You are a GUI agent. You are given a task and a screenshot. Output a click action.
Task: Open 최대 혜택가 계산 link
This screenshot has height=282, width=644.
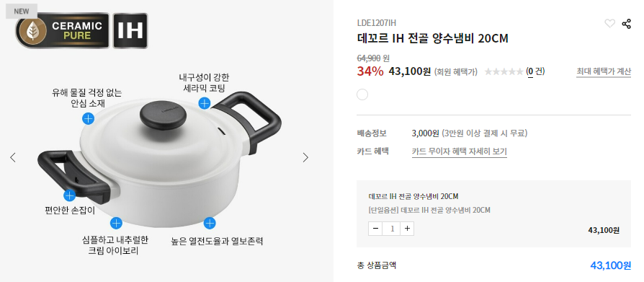(x=604, y=71)
